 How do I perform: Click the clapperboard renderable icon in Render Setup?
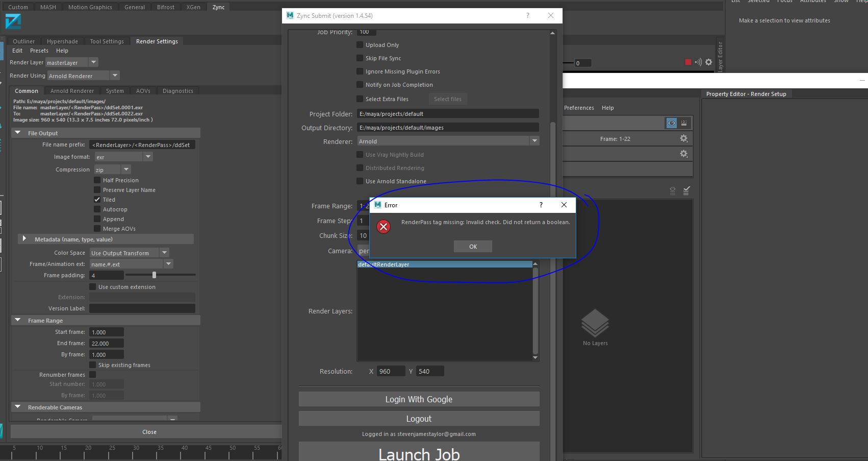point(684,123)
